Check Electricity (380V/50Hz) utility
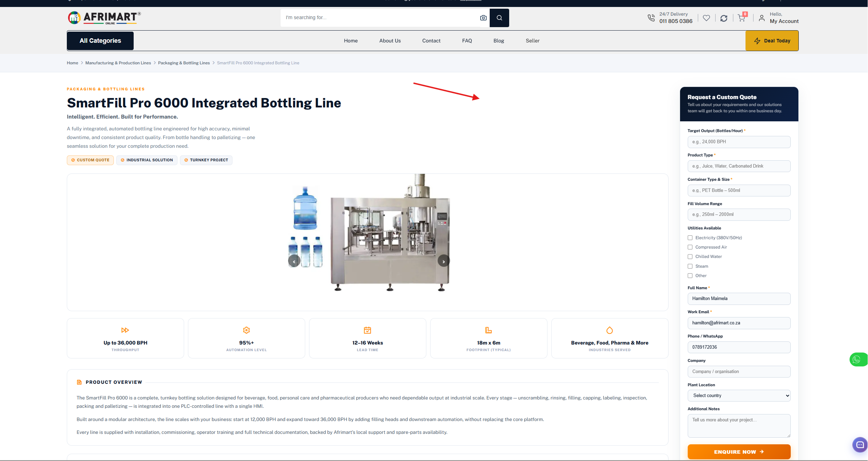The width and height of the screenshot is (868, 461). (690, 238)
